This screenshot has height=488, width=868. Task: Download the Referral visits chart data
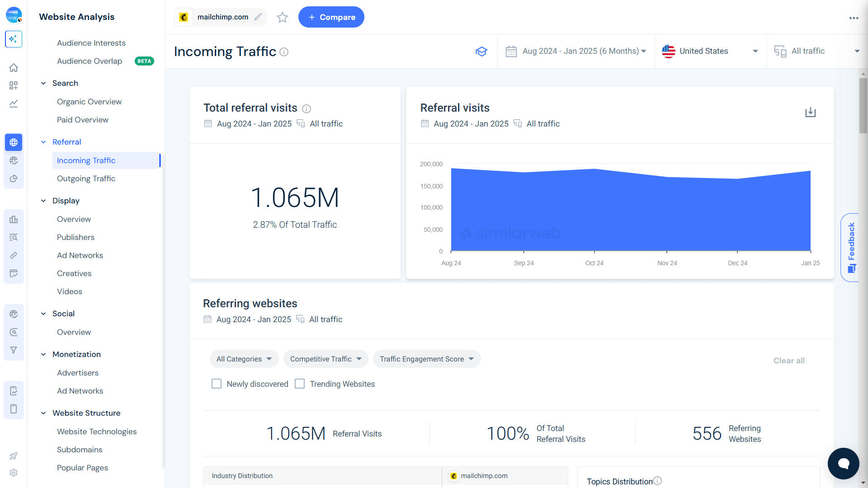(x=810, y=113)
